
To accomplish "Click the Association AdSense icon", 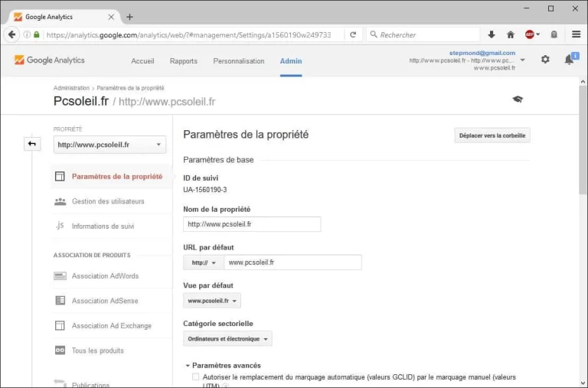I will [60, 301].
